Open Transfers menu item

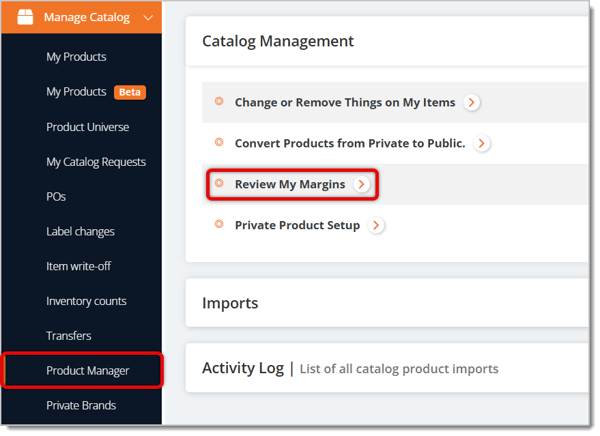(68, 336)
